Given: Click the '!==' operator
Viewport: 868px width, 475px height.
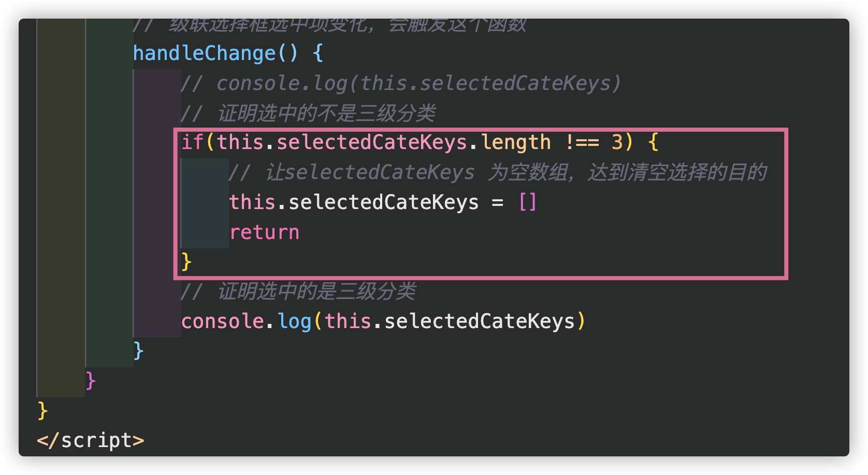Looking at the screenshot, I should [x=582, y=142].
